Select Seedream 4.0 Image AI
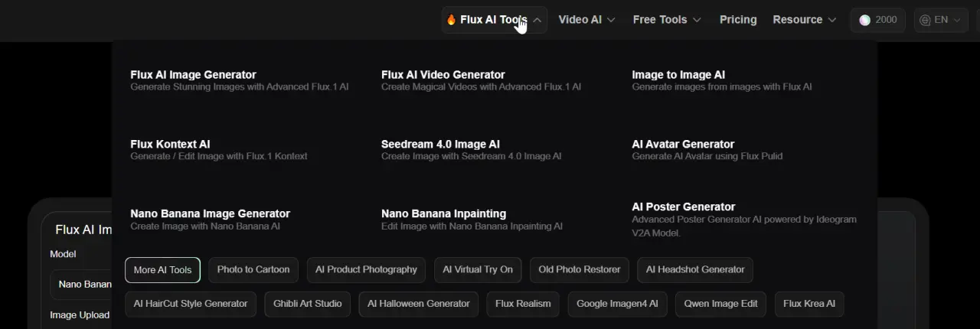 [440, 145]
